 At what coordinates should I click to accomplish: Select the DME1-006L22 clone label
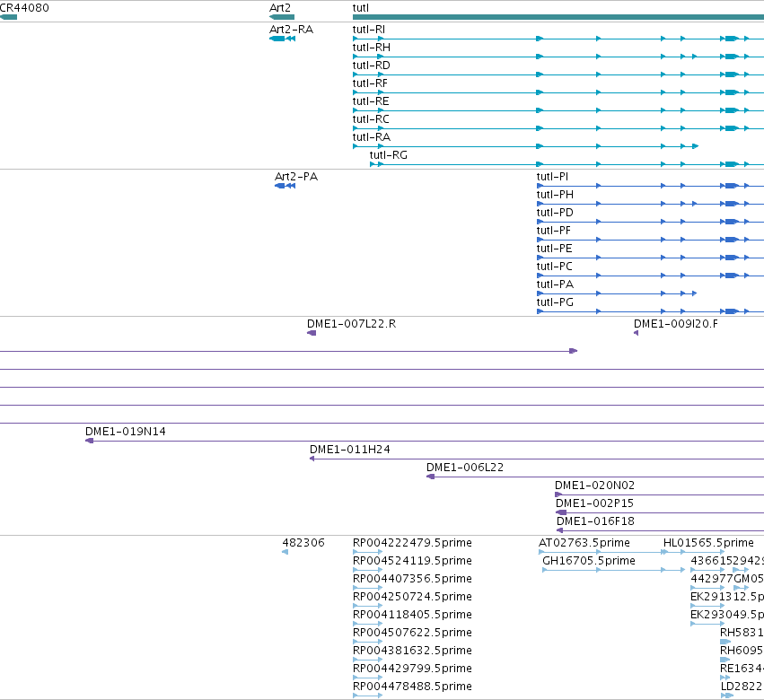point(465,468)
